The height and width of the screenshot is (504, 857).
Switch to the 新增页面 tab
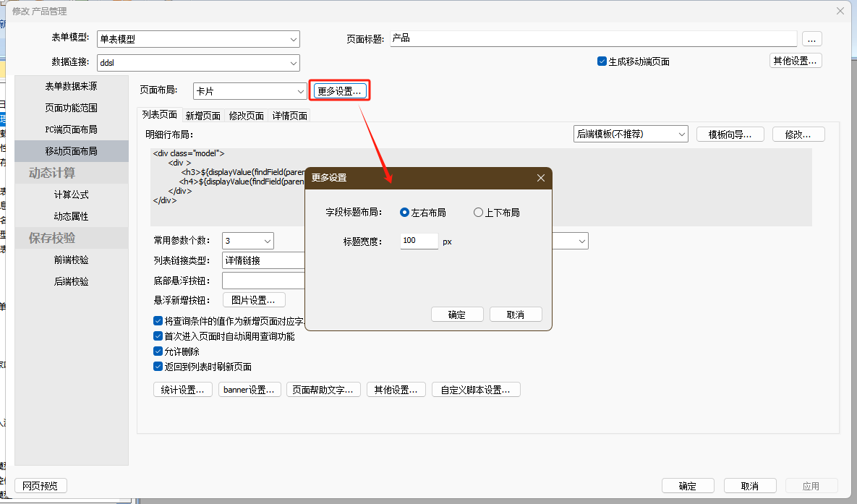tap(202, 116)
